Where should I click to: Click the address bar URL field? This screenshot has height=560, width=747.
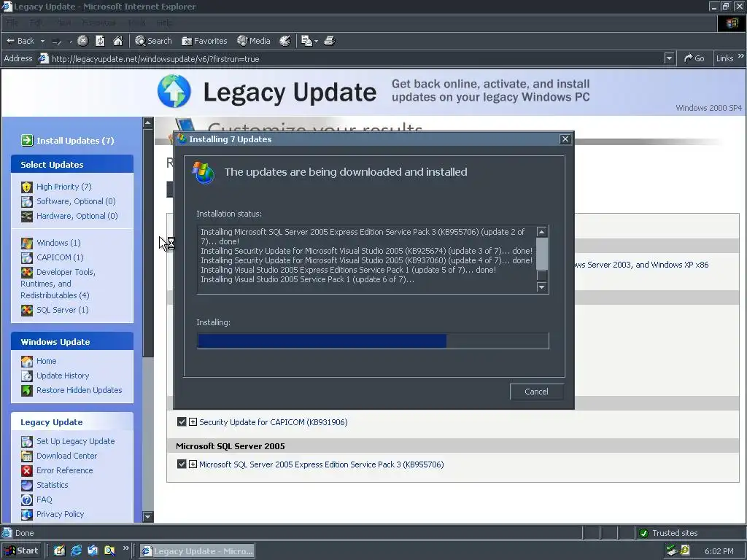(352, 58)
